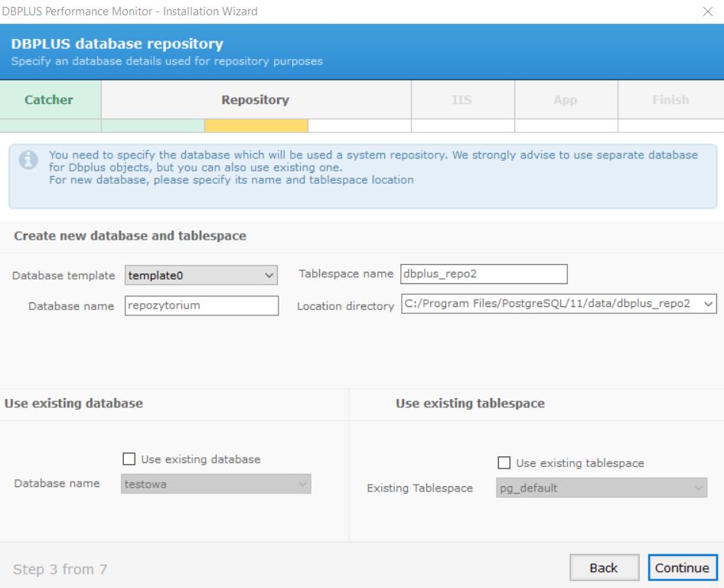Viewport: 724px width, 588px height.
Task: Click the 'DBPLUS database repository' title
Action: pos(117,44)
